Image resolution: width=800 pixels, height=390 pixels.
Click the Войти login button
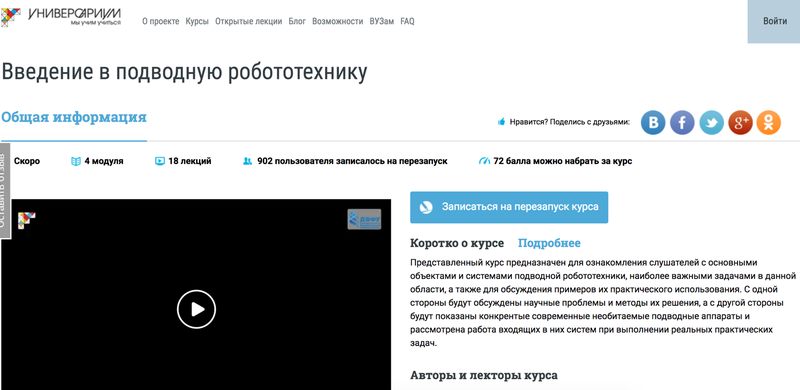pyautogui.click(x=774, y=21)
